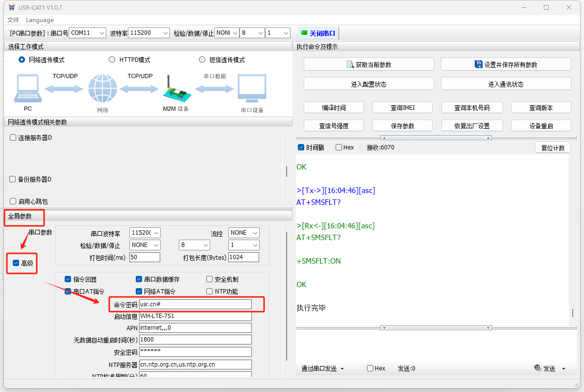Click the receive log vertical scrollbar

(x=572, y=313)
